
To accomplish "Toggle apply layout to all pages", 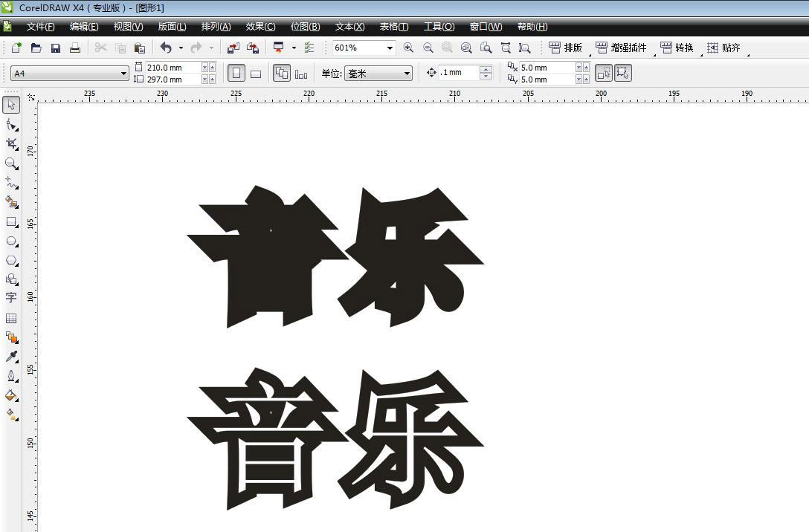I will coord(281,74).
